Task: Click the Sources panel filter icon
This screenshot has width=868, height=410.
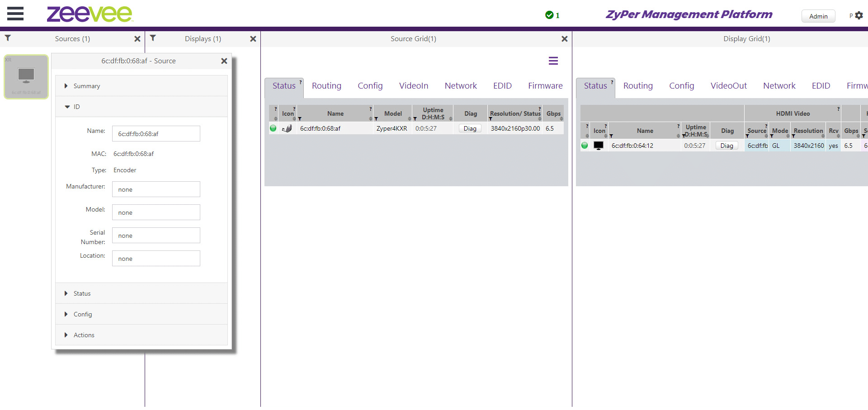Action: (x=8, y=38)
